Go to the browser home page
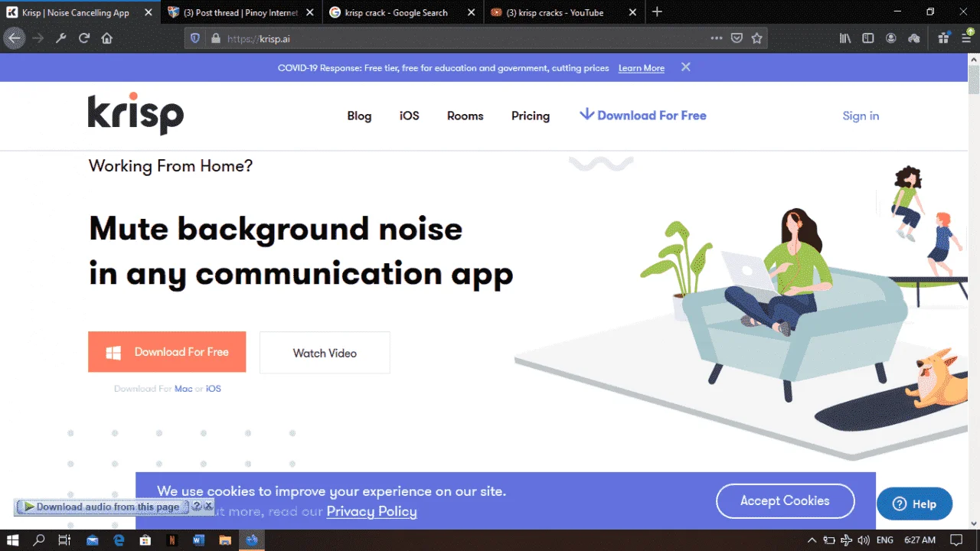 [107, 38]
